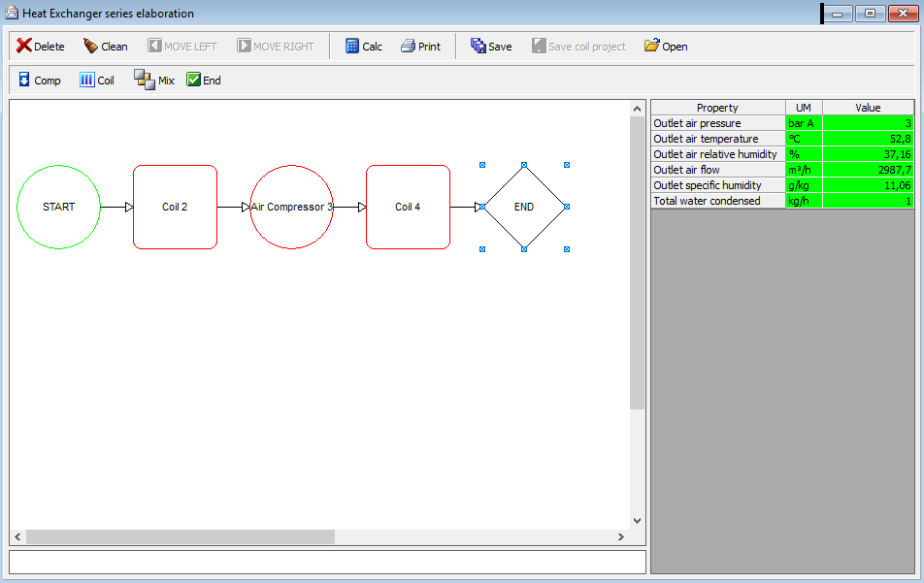Click the horizontal scrollbar thumb
This screenshot has width=924, height=583.
click(x=181, y=536)
